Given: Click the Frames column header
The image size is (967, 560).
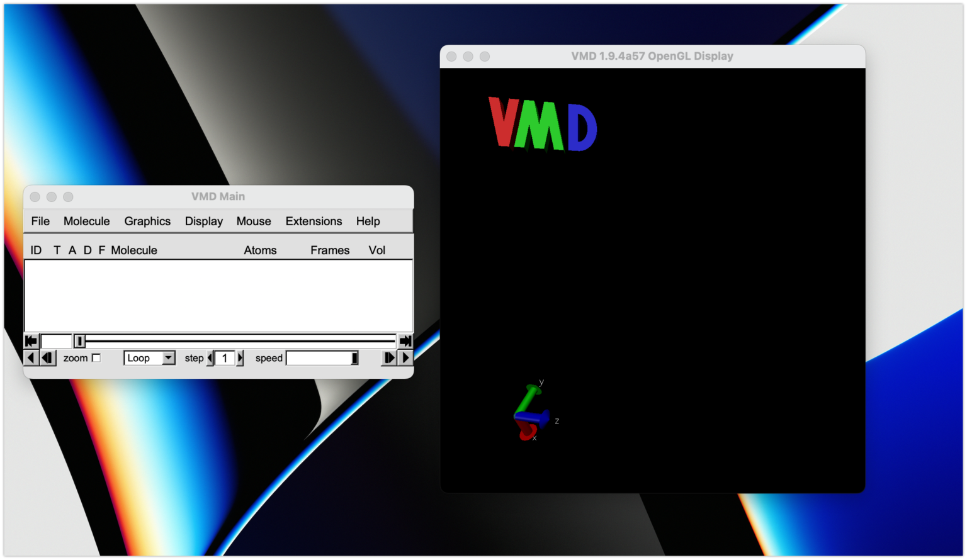Looking at the screenshot, I should [329, 250].
